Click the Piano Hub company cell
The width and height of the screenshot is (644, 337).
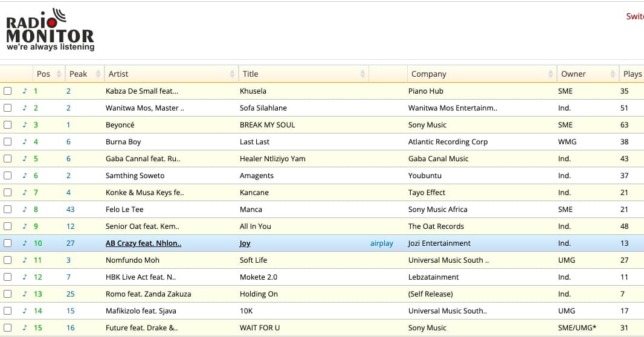[x=426, y=91]
